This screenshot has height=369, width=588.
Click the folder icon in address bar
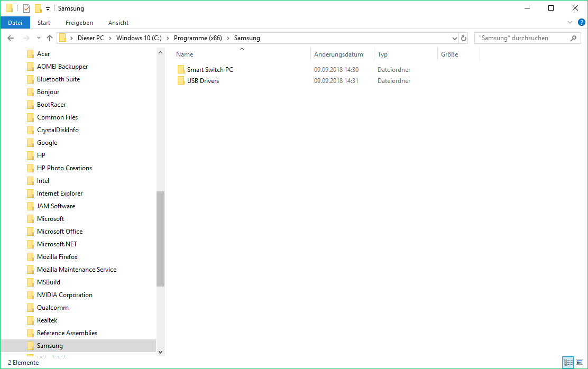point(62,38)
